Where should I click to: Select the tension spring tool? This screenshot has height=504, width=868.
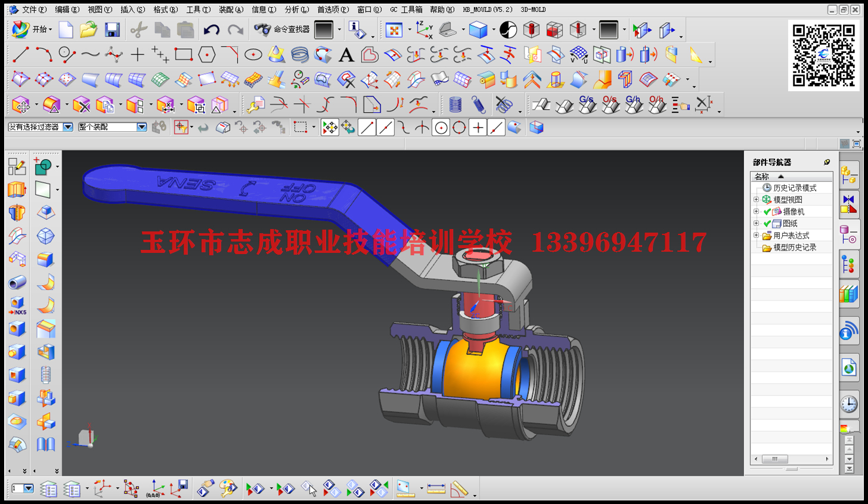(479, 105)
